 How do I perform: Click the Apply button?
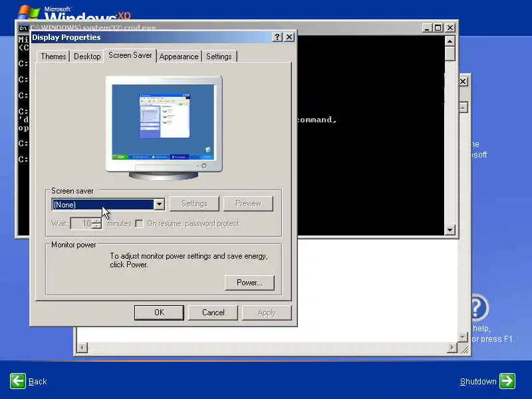(x=267, y=313)
